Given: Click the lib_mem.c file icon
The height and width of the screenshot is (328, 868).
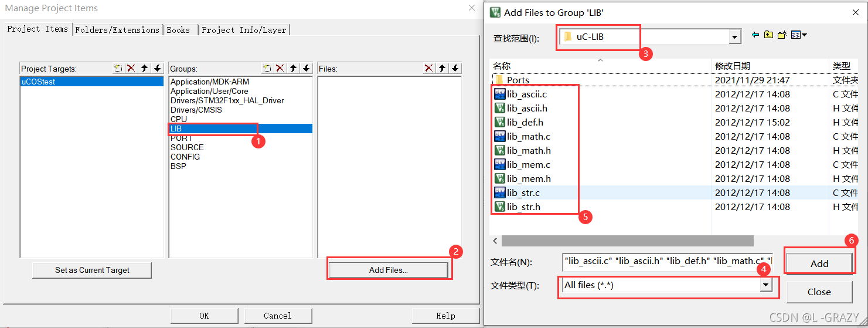Looking at the screenshot, I should click(x=500, y=164).
